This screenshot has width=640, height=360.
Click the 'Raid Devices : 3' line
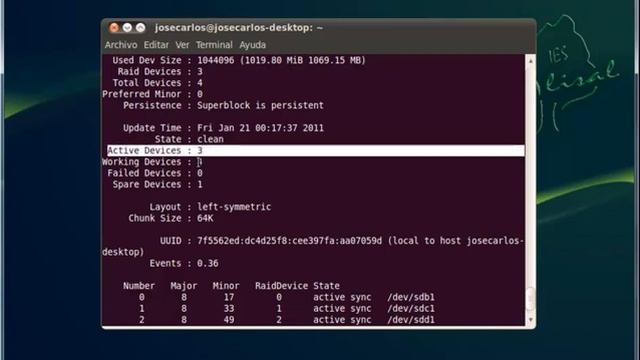[x=160, y=72]
